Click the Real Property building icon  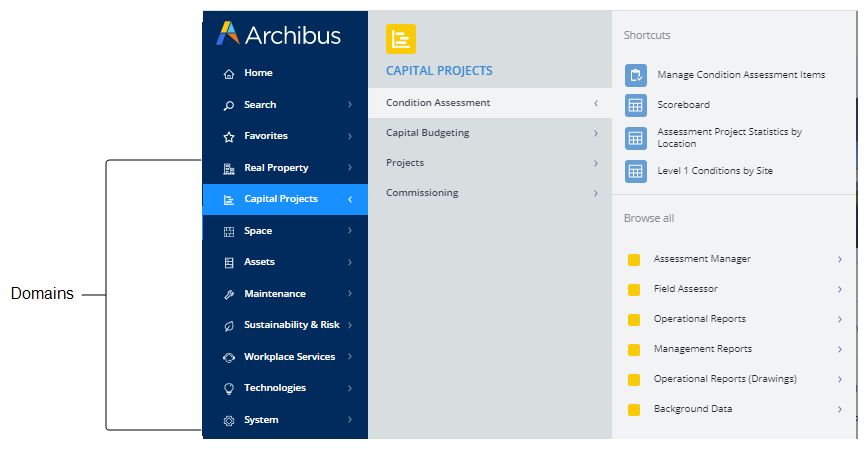[229, 168]
